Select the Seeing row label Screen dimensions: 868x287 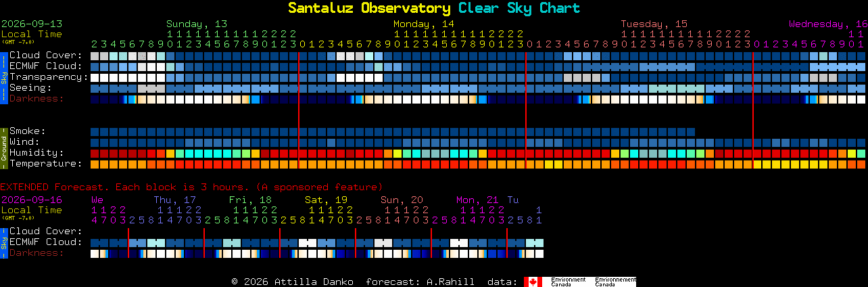pyautogui.click(x=30, y=87)
